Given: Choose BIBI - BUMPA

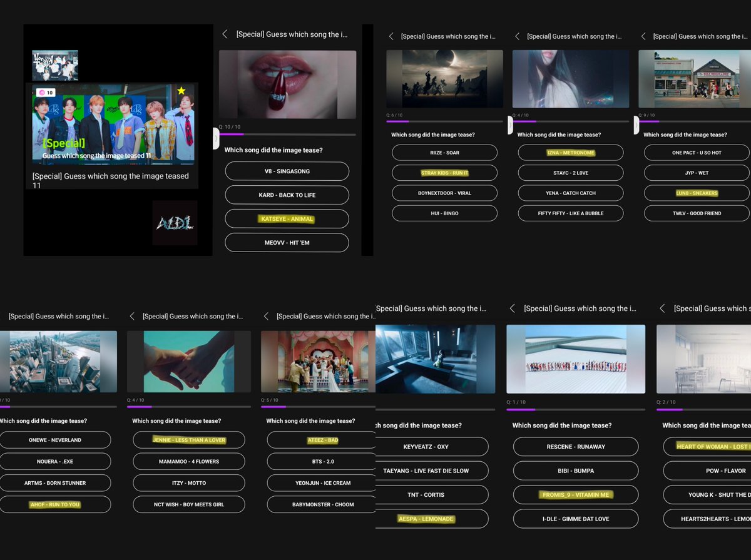Looking at the screenshot, I should 576,471.
